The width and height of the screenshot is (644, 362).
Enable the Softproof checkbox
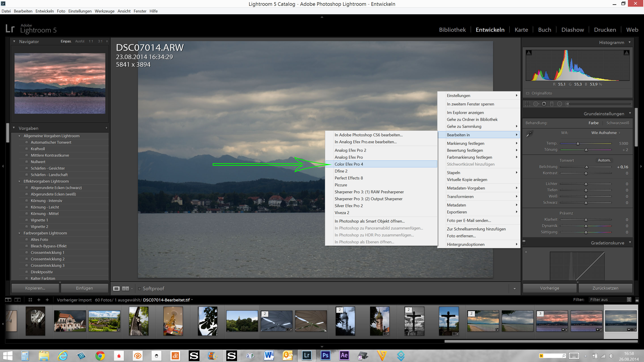coord(140,288)
